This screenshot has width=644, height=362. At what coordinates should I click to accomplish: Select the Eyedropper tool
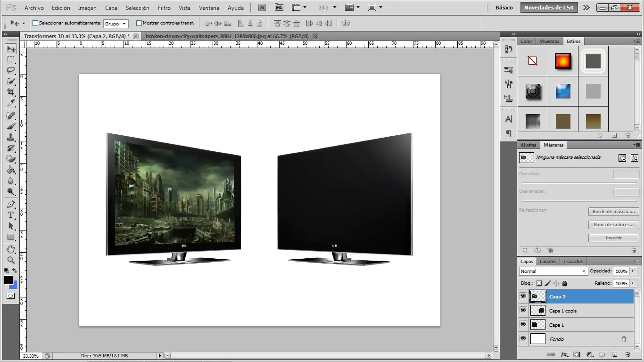click(11, 103)
